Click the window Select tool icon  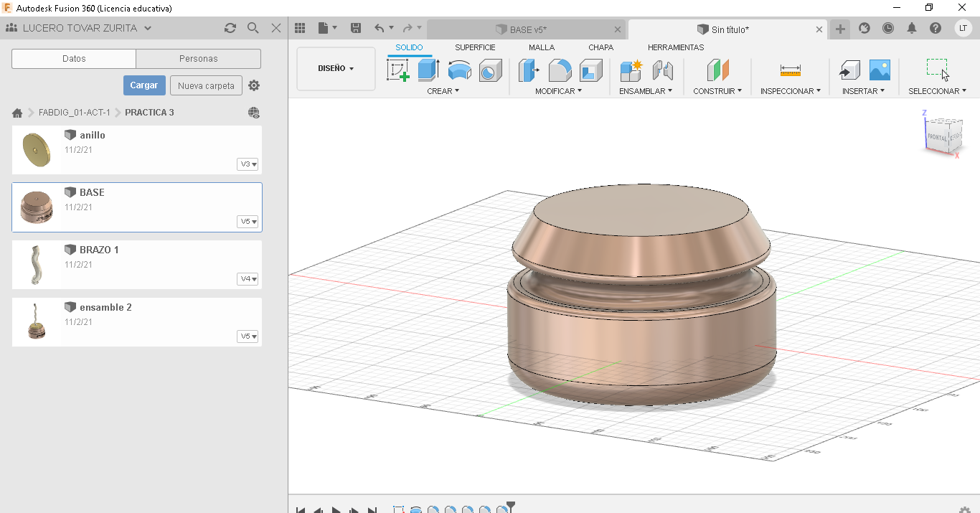(937, 70)
